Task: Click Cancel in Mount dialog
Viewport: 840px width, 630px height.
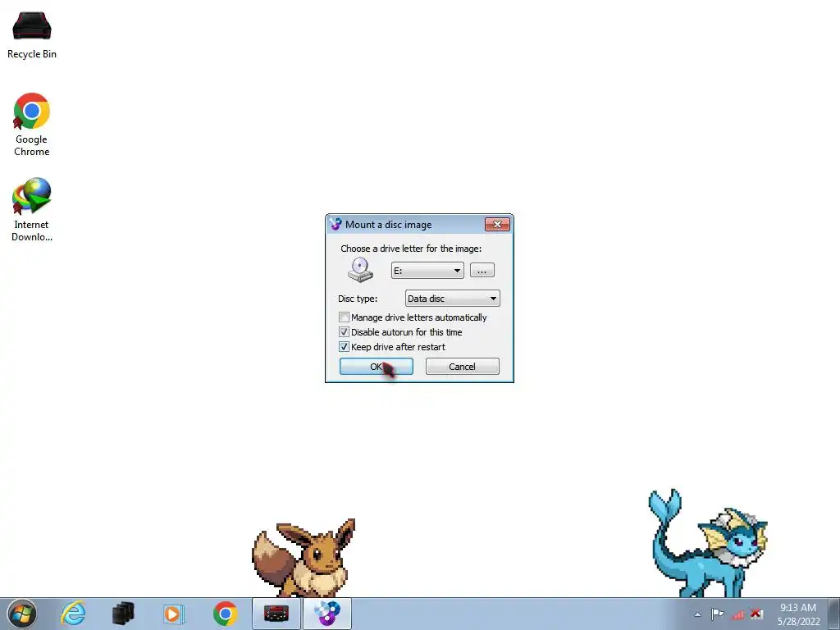Action: [463, 367]
